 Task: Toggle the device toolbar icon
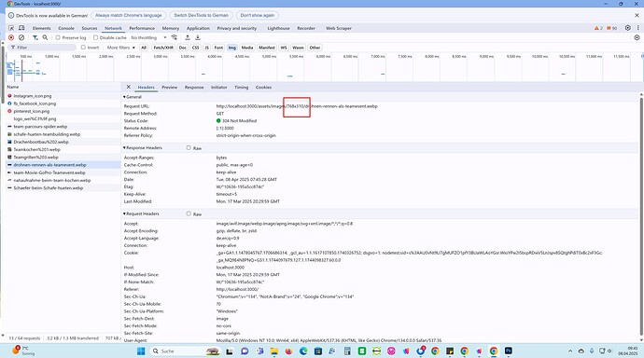21,28
